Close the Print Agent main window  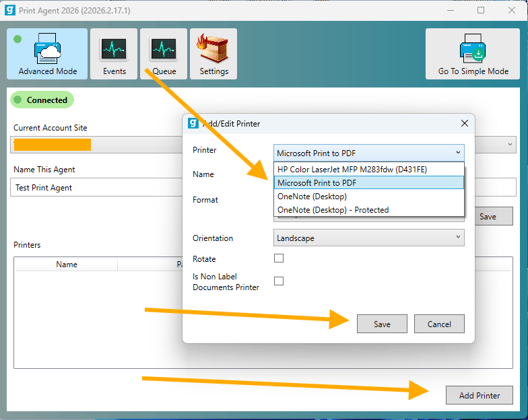(x=512, y=11)
